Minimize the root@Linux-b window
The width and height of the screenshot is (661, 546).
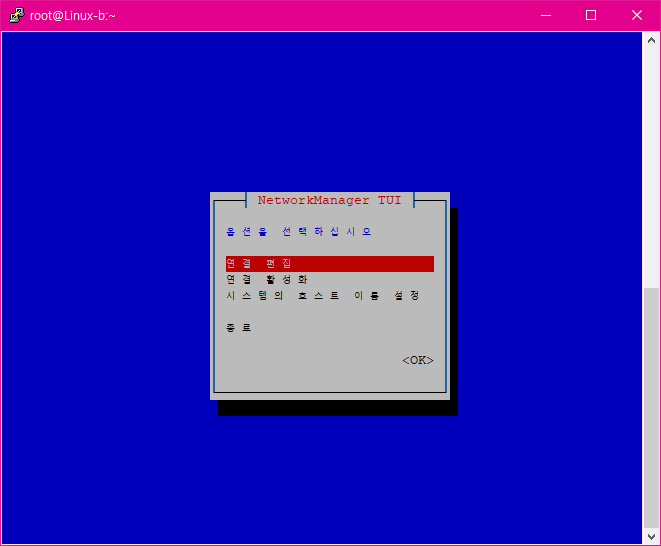[x=546, y=16]
